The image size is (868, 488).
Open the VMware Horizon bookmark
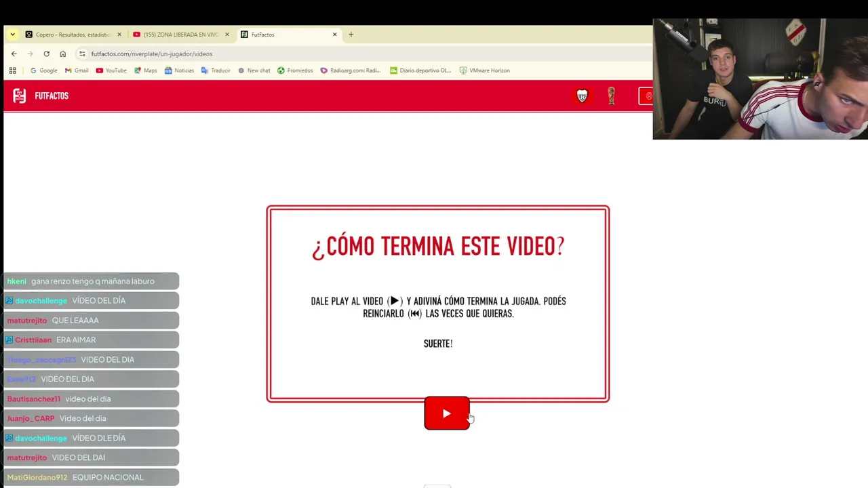pyautogui.click(x=484, y=70)
